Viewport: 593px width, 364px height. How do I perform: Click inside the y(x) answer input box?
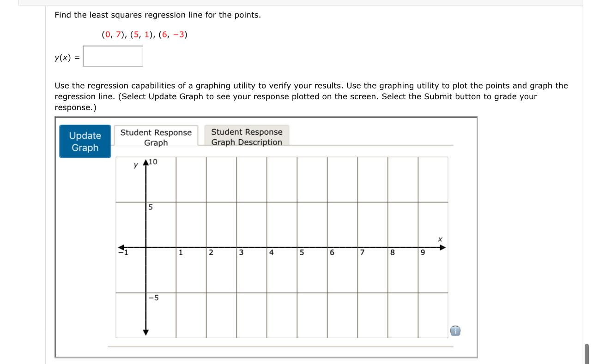(113, 56)
